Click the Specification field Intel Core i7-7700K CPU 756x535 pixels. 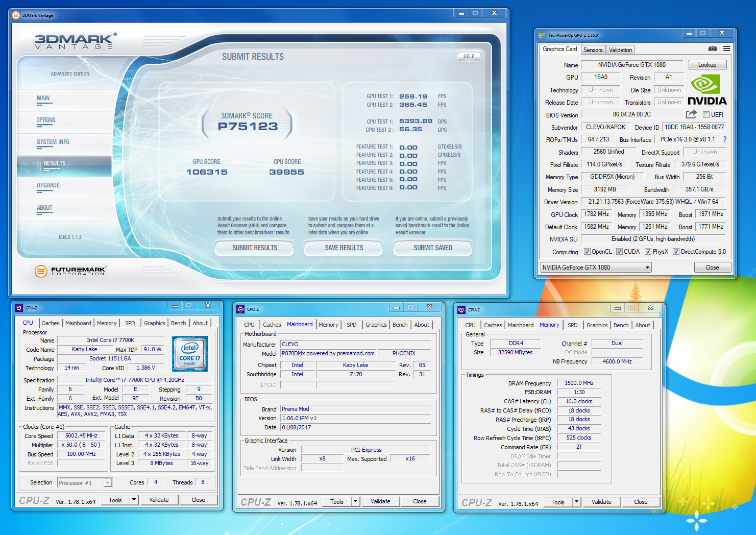pyautogui.click(x=135, y=380)
